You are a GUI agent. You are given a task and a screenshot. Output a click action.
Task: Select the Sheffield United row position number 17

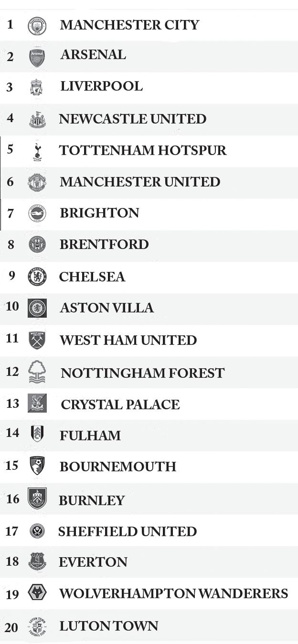coord(12,530)
